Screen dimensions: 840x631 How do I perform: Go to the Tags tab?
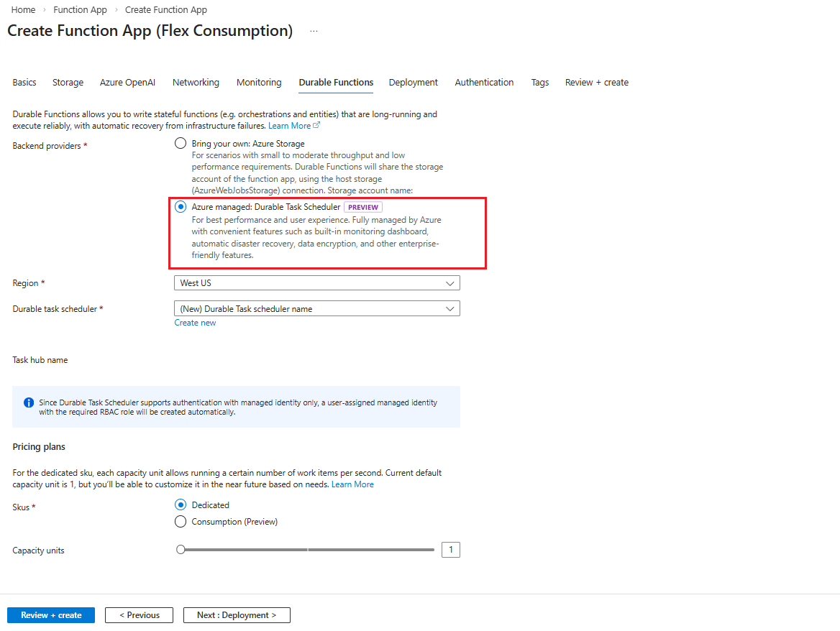click(x=540, y=82)
